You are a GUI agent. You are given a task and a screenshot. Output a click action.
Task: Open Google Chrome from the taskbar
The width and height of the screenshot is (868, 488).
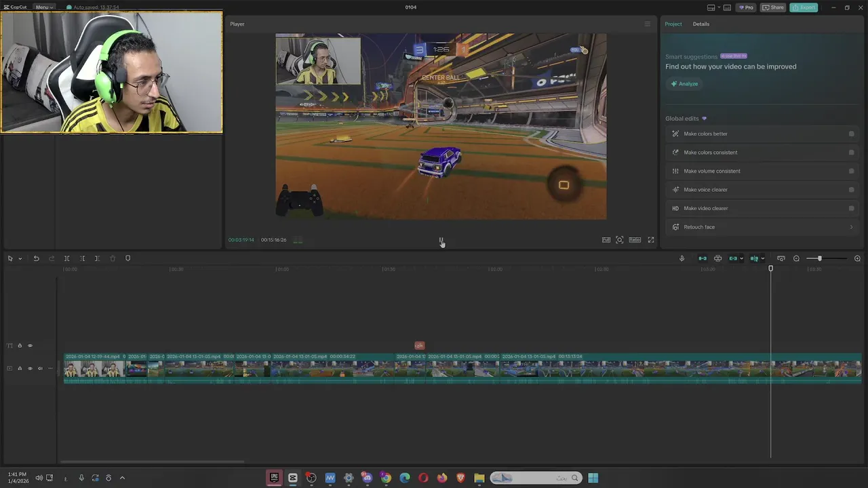(x=386, y=478)
